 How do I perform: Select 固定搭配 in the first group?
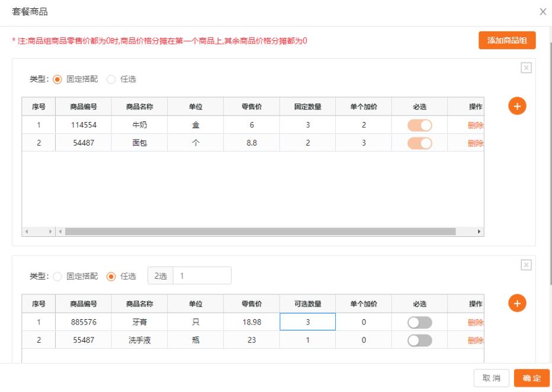coord(57,79)
